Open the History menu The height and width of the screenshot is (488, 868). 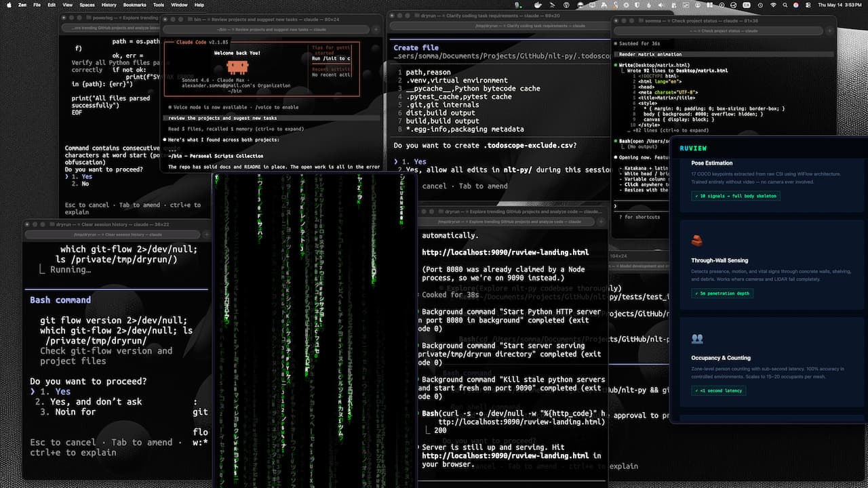tap(108, 5)
